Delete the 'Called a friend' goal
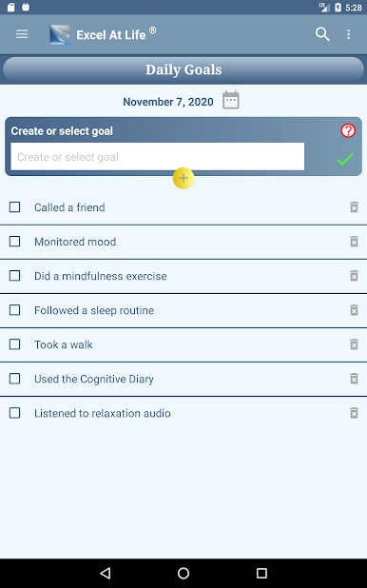The width and height of the screenshot is (367, 588). (x=354, y=207)
